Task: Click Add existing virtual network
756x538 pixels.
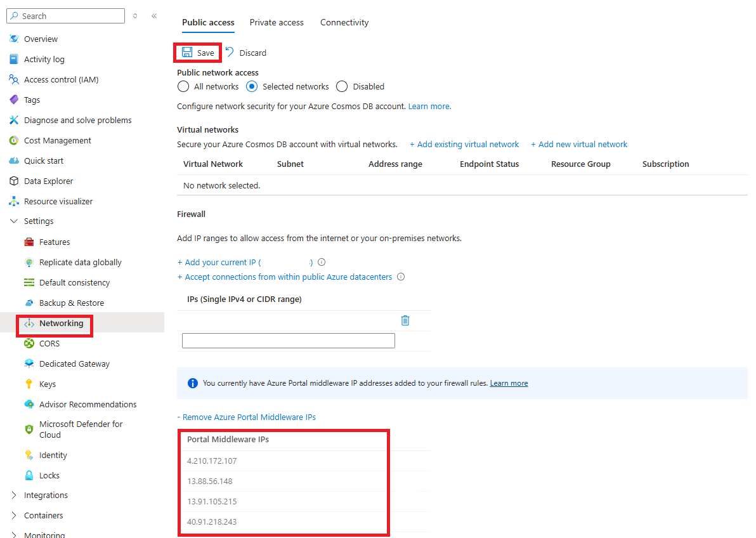Action: pyautogui.click(x=464, y=144)
